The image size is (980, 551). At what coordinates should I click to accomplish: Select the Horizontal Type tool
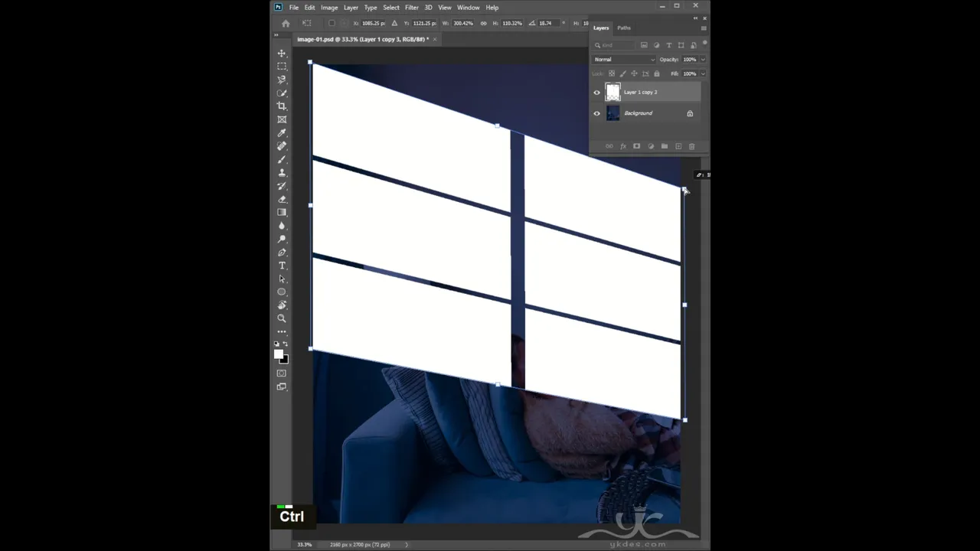[282, 266]
